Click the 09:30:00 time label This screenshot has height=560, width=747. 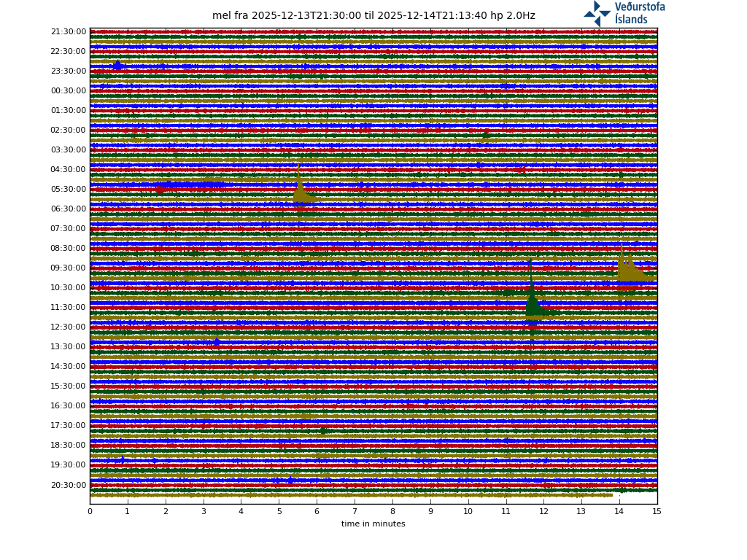point(69,268)
